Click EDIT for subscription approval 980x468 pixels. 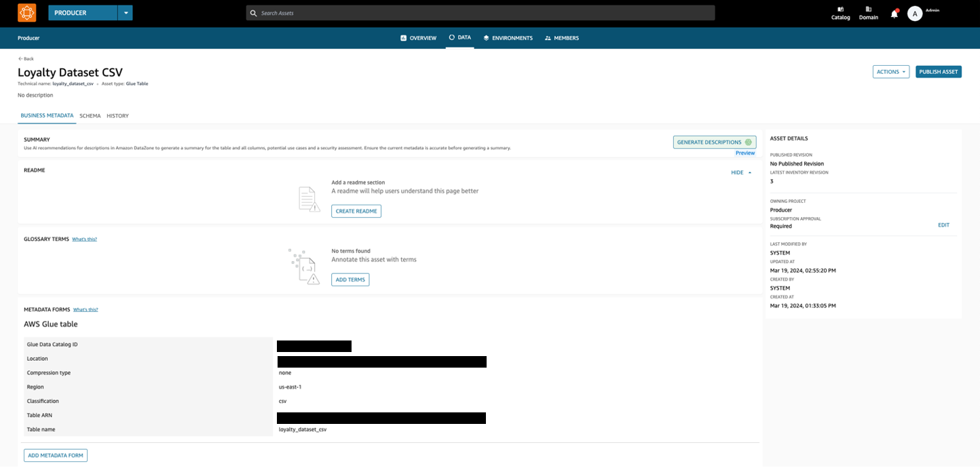point(943,225)
